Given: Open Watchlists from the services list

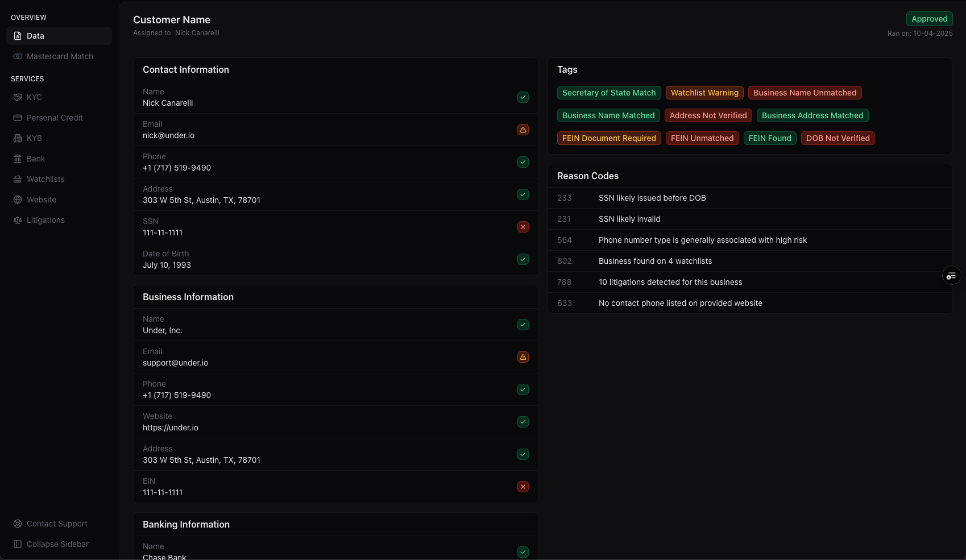Looking at the screenshot, I should 45,179.
